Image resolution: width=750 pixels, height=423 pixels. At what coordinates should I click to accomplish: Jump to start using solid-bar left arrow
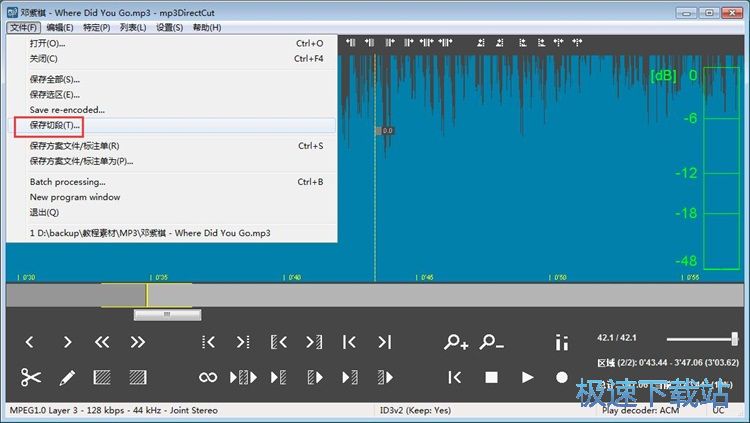(349, 342)
